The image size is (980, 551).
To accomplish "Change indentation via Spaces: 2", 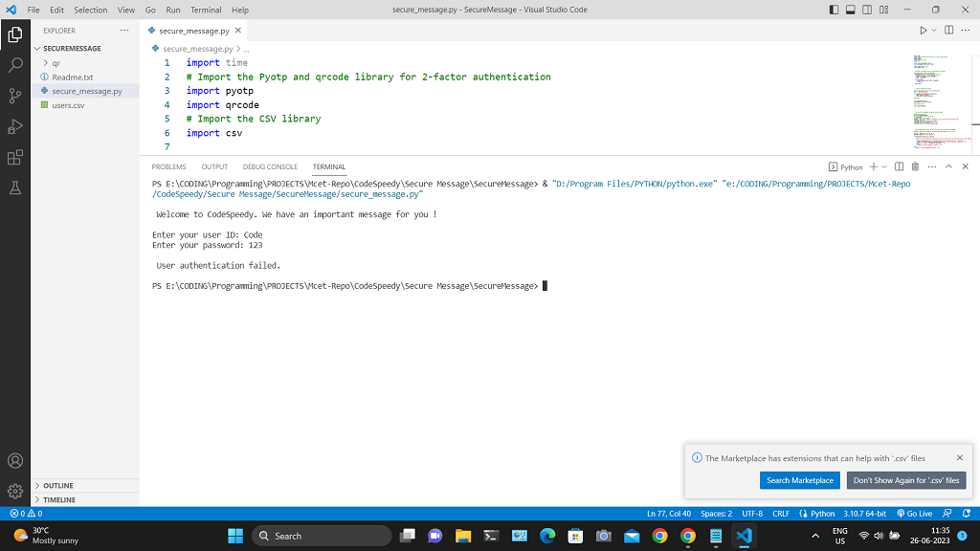I will [716, 514].
